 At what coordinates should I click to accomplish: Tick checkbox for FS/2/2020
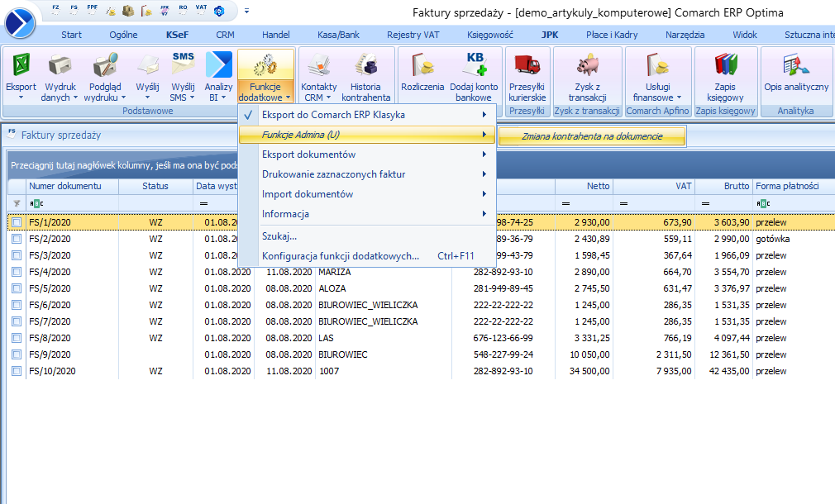pyautogui.click(x=17, y=239)
